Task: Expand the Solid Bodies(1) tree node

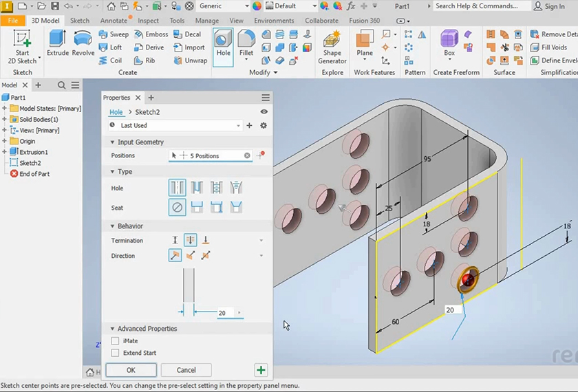Action: tap(5, 120)
